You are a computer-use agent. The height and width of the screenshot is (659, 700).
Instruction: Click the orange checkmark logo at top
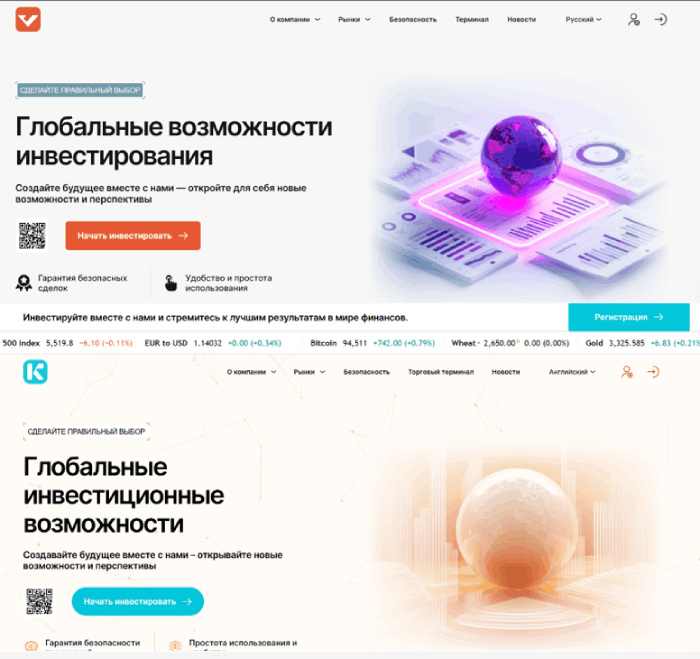pos(28,20)
